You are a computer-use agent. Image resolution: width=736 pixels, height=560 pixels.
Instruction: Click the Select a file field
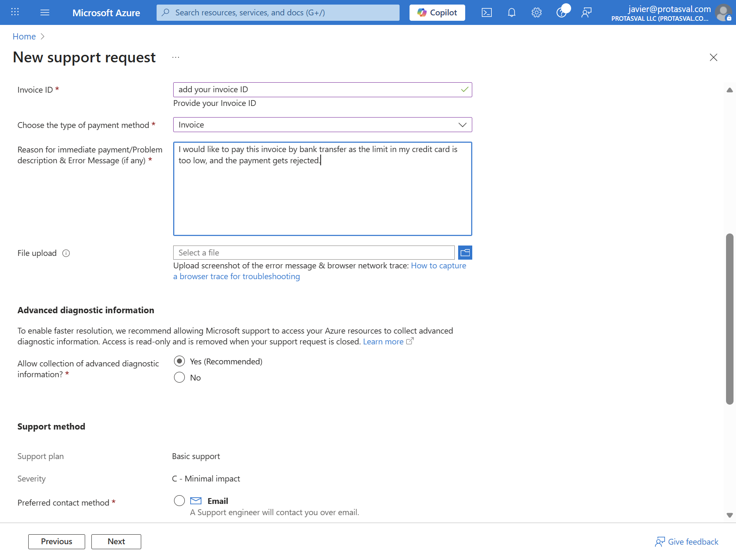[x=314, y=253]
